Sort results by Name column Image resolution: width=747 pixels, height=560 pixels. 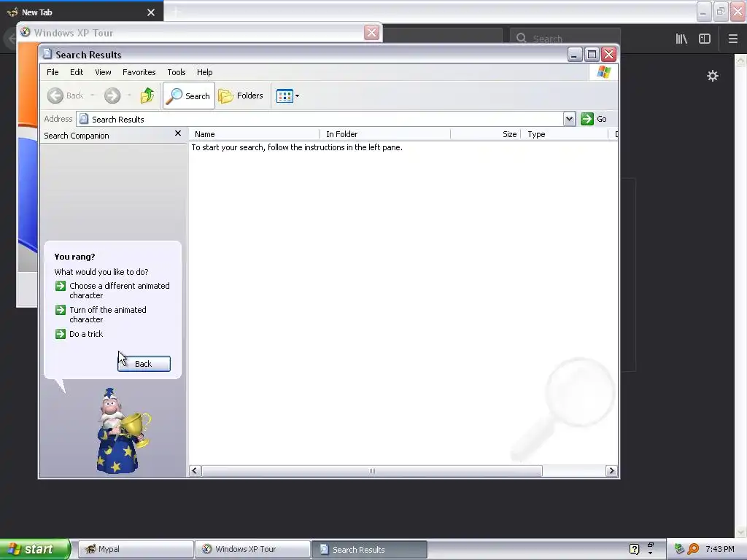(x=255, y=134)
